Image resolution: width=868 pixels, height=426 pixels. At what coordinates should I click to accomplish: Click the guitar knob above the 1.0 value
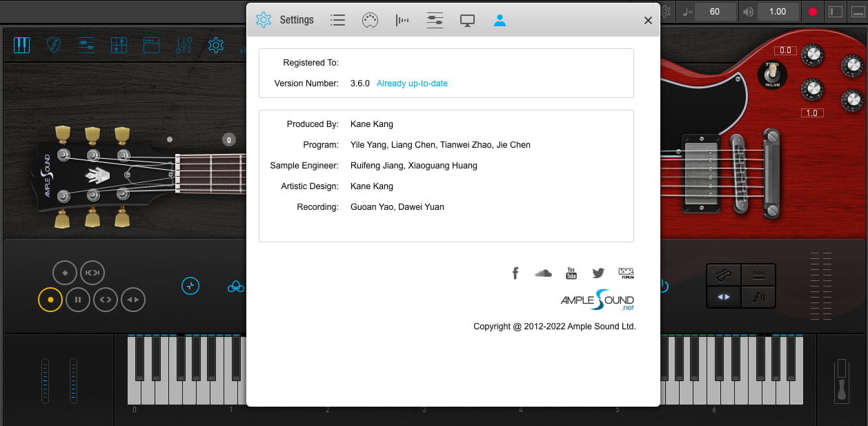(x=813, y=89)
